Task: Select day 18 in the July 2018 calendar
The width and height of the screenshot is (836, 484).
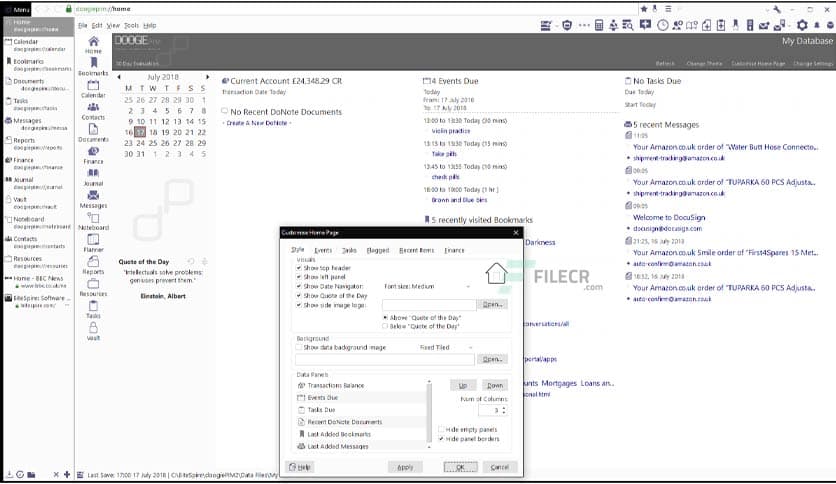Action: click(x=153, y=132)
